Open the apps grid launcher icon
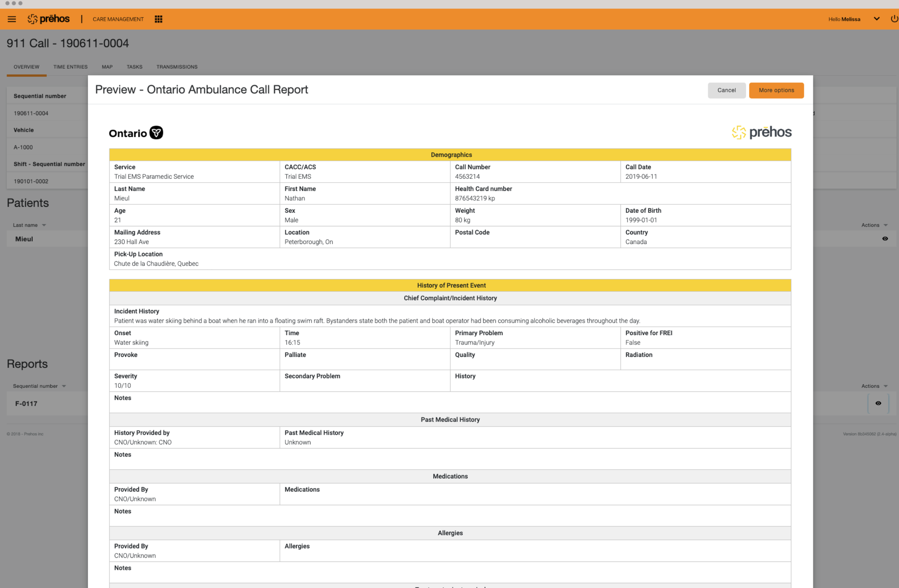The height and width of the screenshot is (588, 899). (x=158, y=19)
